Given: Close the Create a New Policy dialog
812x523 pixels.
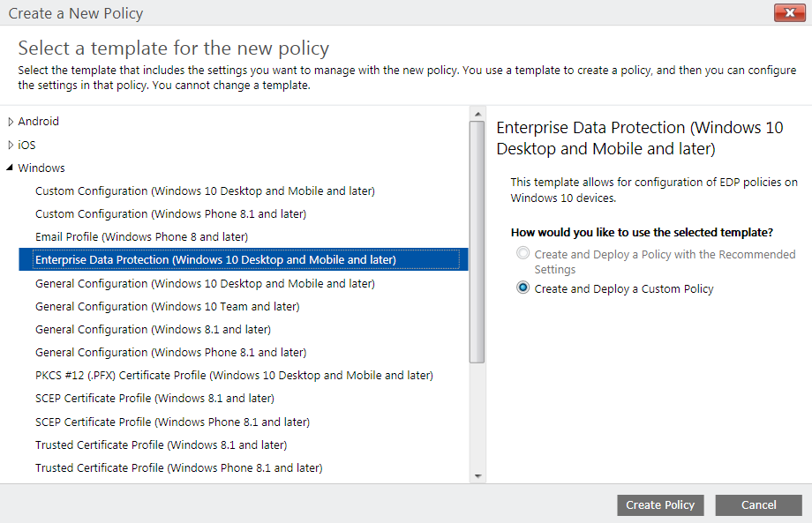Looking at the screenshot, I should 790,12.
